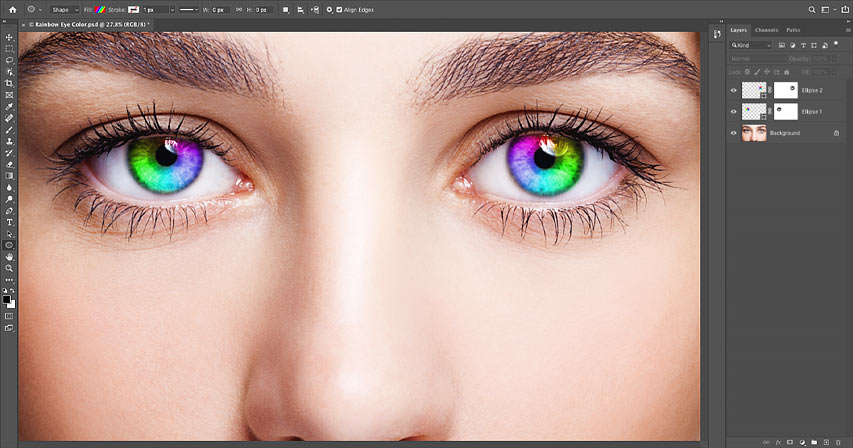This screenshot has width=853, height=448.
Task: Select the Eyedropper tool
Action: pos(9,106)
